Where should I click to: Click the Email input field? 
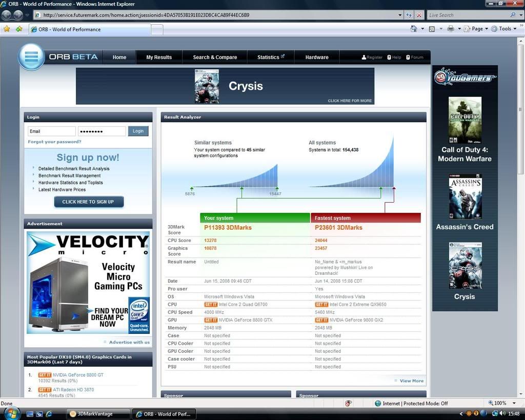[x=52, y=131]
